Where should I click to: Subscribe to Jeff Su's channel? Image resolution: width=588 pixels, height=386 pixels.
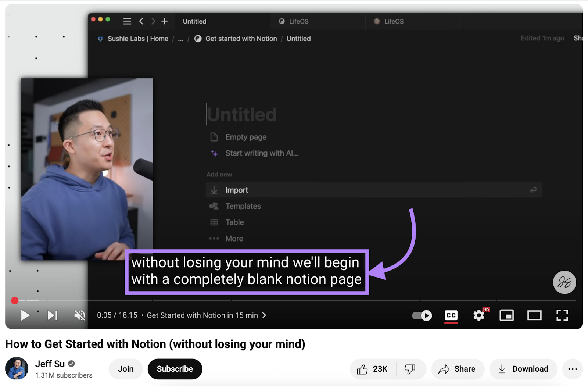tap(175, 369)
